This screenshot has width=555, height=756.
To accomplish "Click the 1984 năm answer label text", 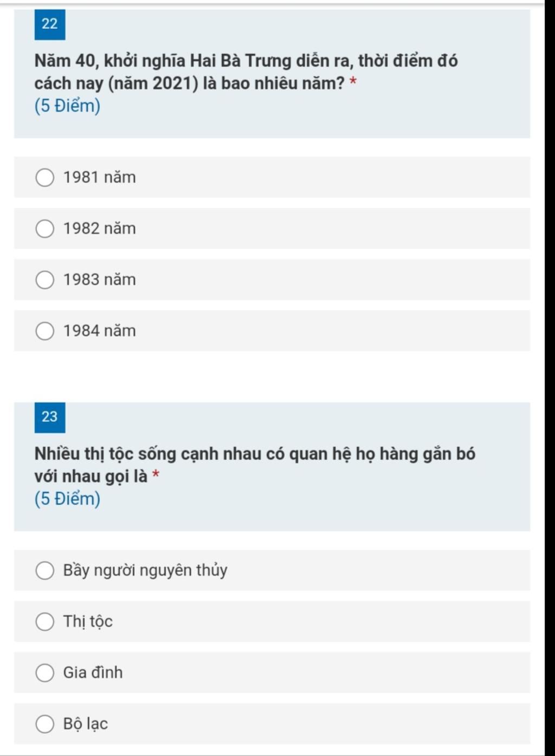I will [100, 331].
